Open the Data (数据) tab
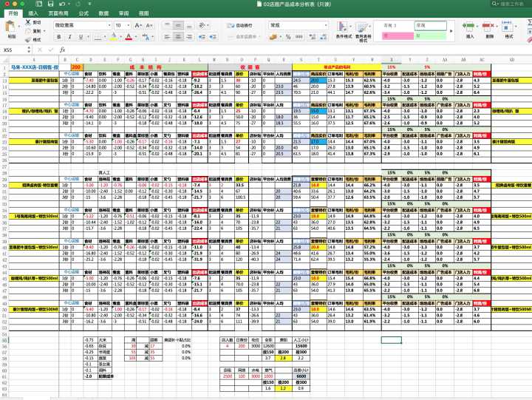This screenshot has height=400, width=532. [103, 13]
